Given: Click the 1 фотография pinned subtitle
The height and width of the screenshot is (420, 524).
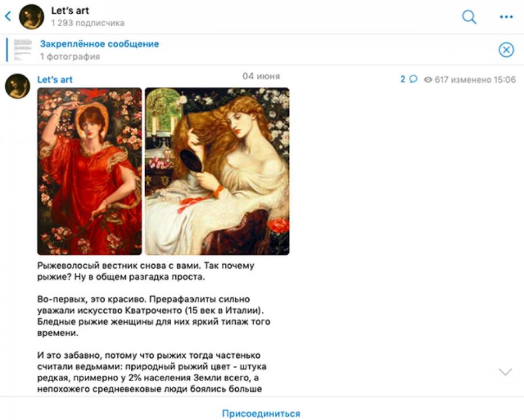Looking at the screenshot, I should (x=70, y=56).
